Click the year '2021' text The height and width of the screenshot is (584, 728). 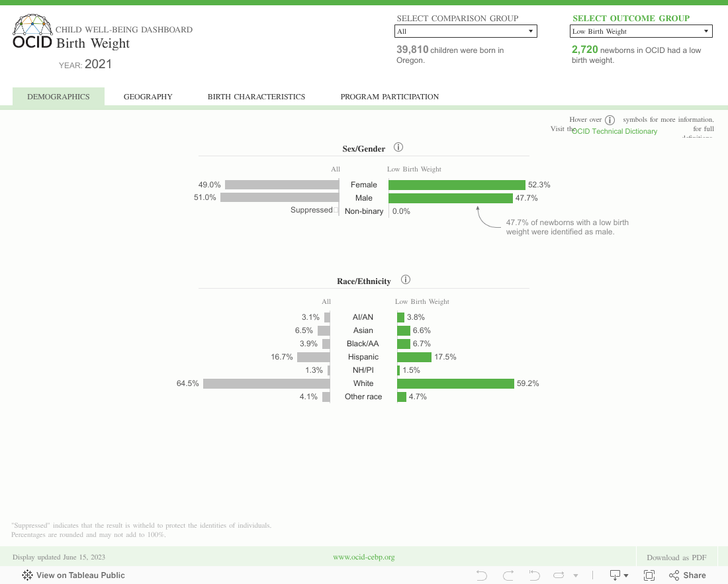pos(98,64)
